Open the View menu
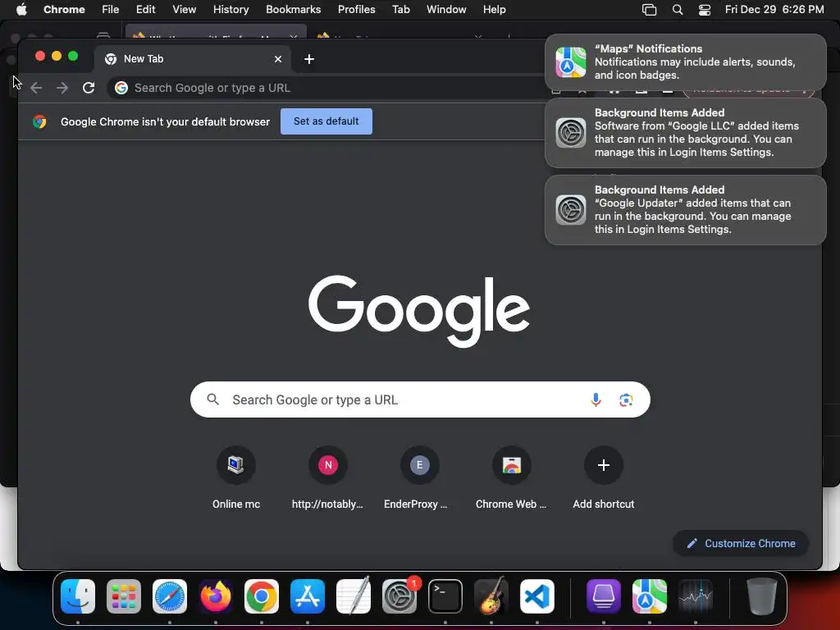Image resolution: width=840 pixels, height=630 pixels. pos(184,10)
